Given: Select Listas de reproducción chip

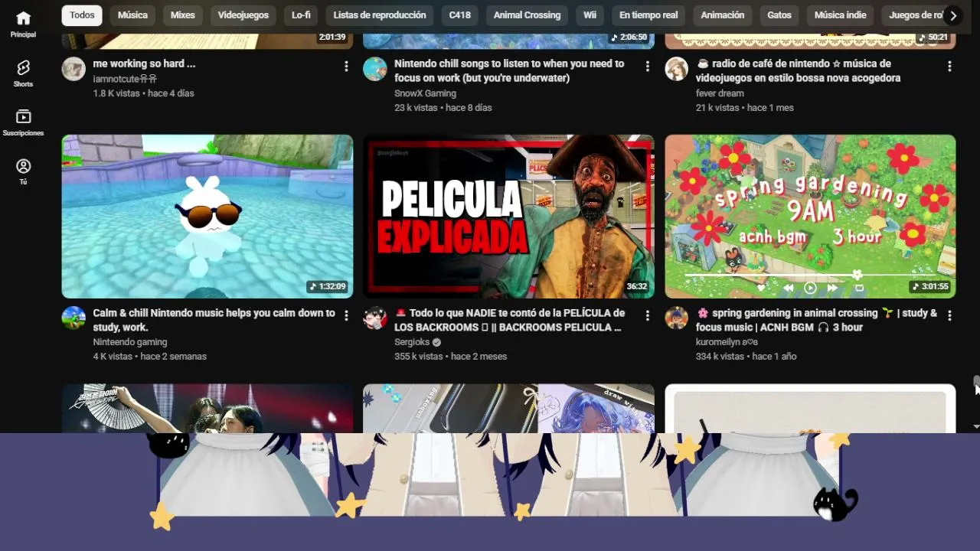Looking at the screenshot, I should [x=380, y=15].
